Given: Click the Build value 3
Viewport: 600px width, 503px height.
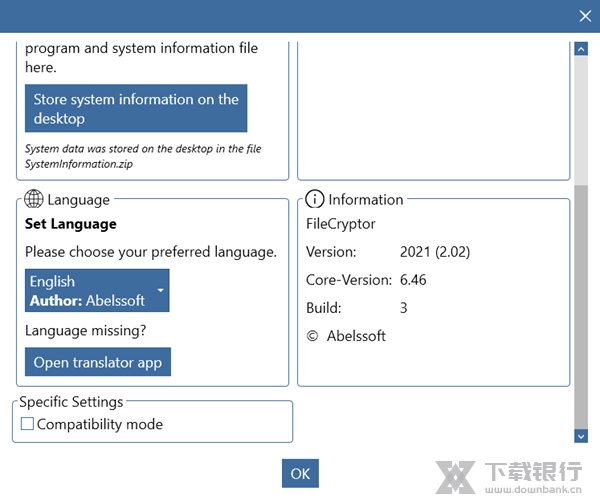Looking at the screenshot, I should coord(403,308).
